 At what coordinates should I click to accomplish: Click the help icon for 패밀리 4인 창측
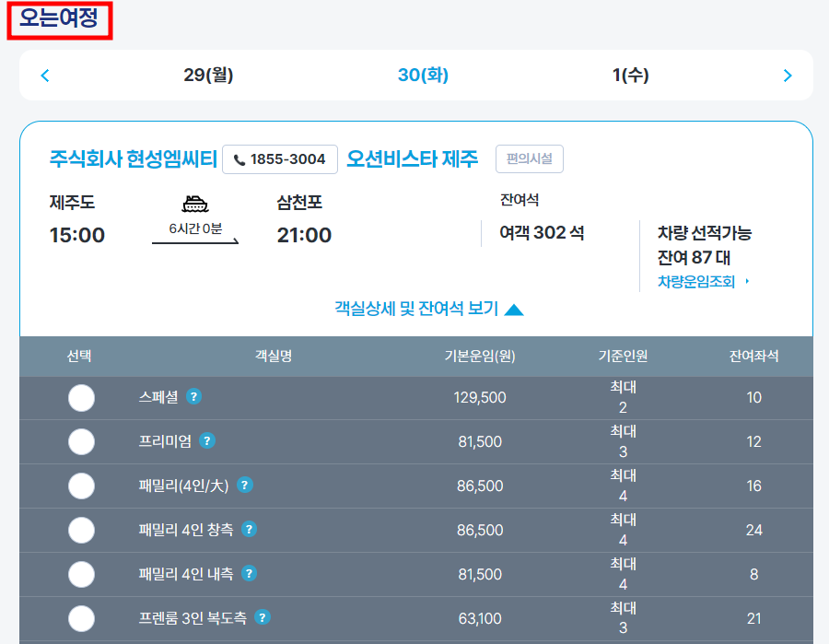249,530
